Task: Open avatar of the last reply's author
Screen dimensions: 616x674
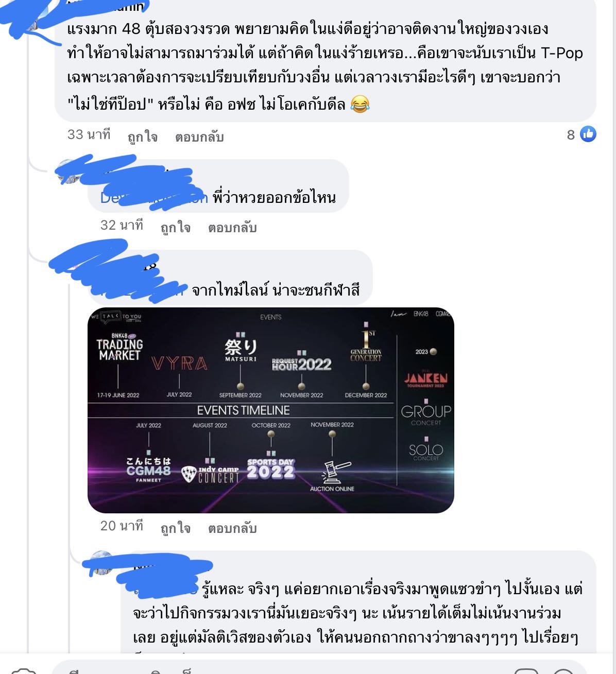Action: pos(101,563)
